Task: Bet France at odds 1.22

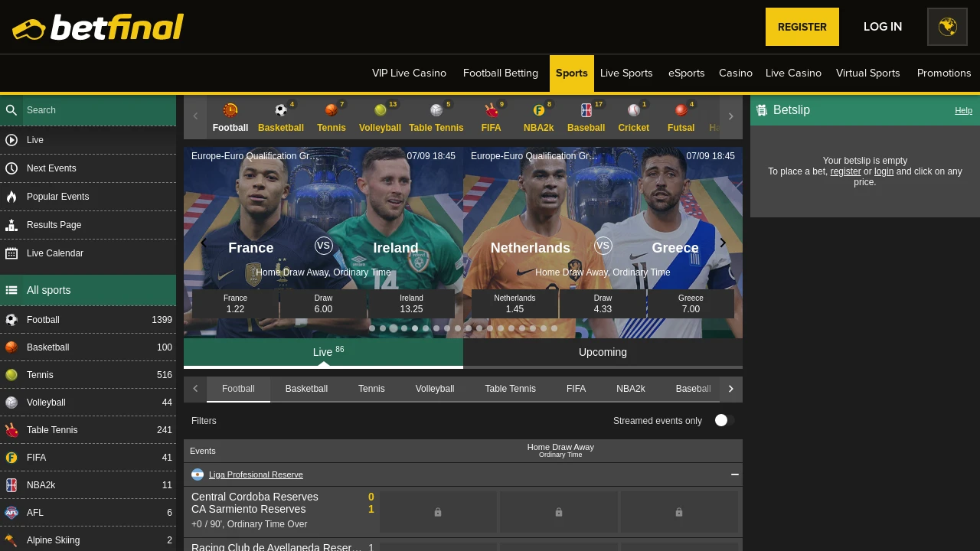Action: click(235, 304)
